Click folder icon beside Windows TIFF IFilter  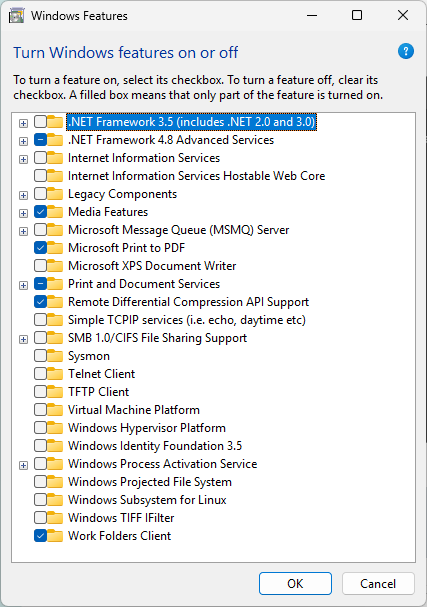(x=55, y=518)
